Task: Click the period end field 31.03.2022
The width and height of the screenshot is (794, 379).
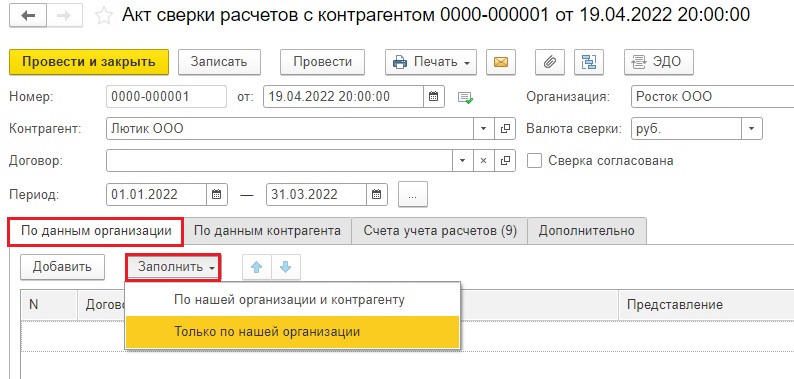Action: pos(316,195)
